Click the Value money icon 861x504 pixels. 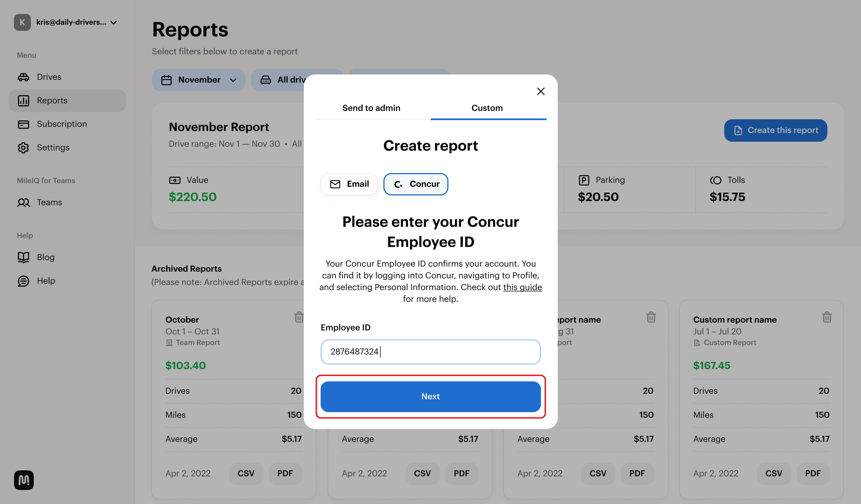pos(175,180)
